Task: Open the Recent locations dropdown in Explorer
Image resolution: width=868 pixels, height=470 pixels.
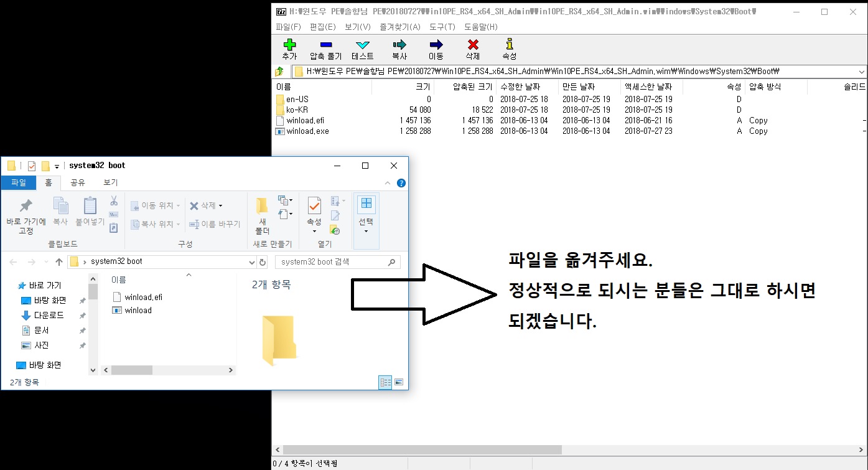Action: (45, 262)
